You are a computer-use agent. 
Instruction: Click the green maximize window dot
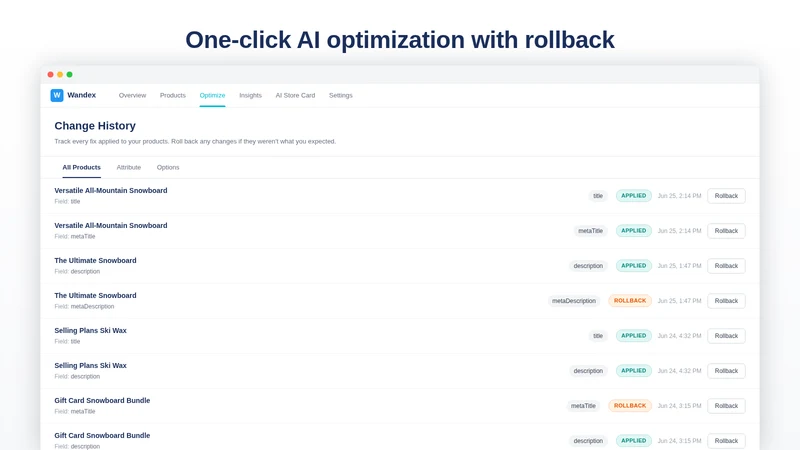[69, 74]
